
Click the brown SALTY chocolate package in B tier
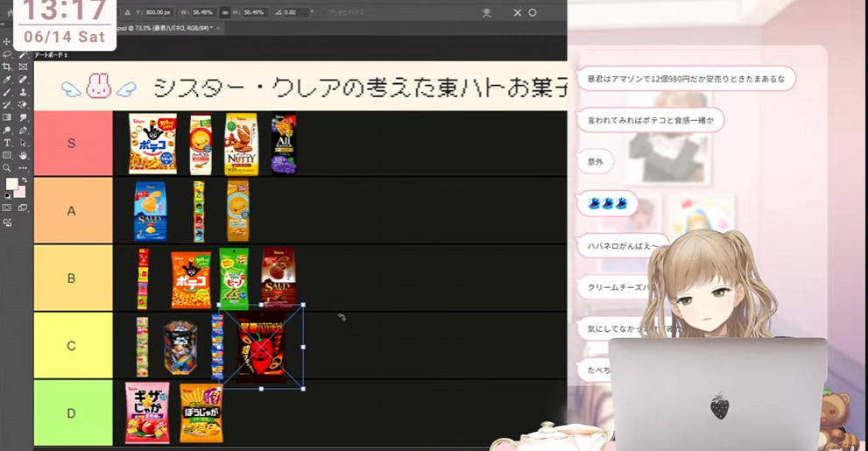tap(279, 278)
